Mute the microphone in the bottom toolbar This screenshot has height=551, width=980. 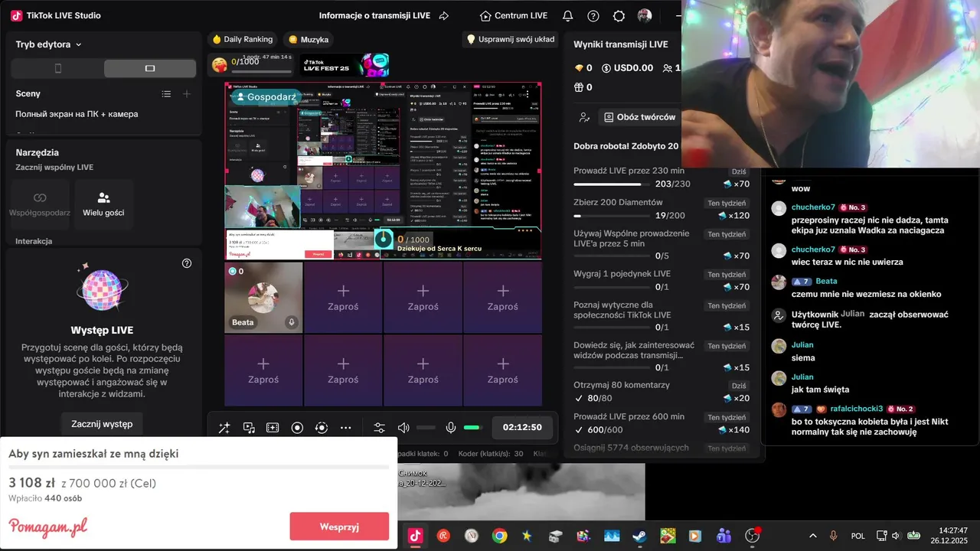(x=451, y=428)
